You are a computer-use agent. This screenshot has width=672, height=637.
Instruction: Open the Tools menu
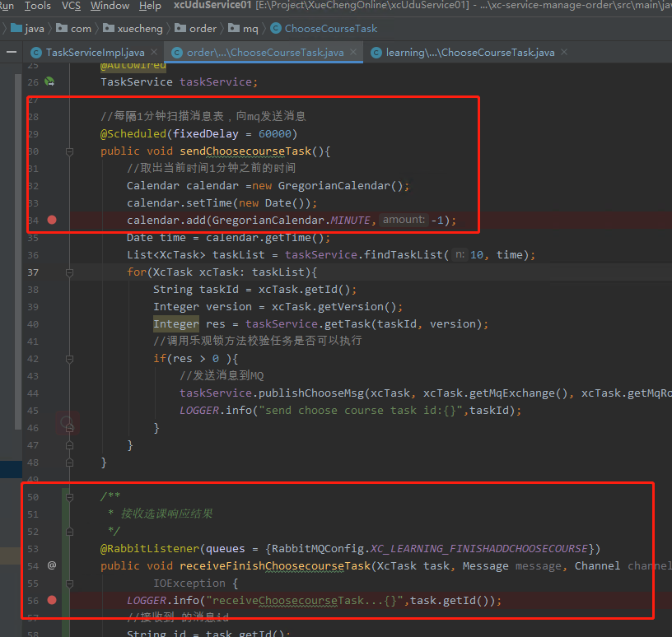tap(38, 6)
